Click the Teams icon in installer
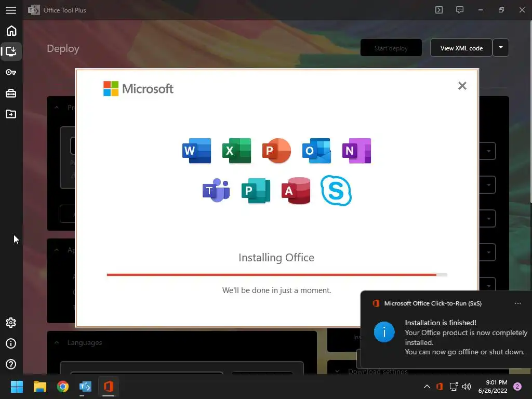 click(216, 190)
